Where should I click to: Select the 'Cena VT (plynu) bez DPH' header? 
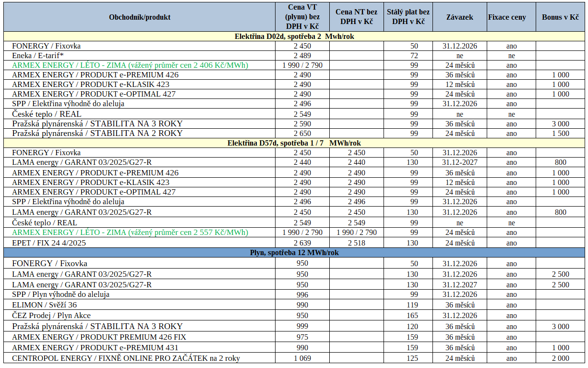click(x=302, y=17)
